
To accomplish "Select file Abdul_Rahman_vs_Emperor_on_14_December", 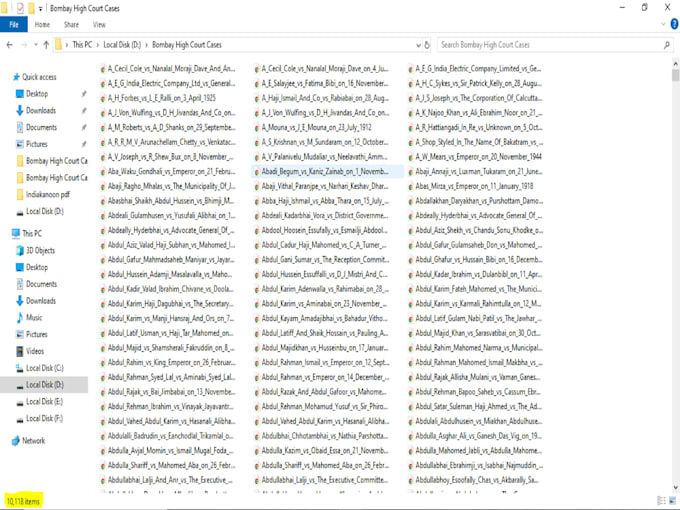I will point(321,377).
